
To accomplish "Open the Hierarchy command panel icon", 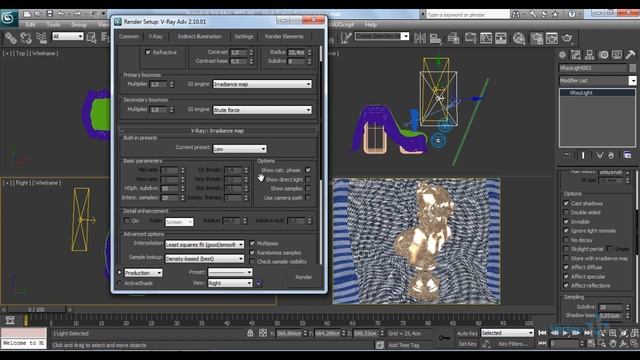I will [x=590, y=55].
